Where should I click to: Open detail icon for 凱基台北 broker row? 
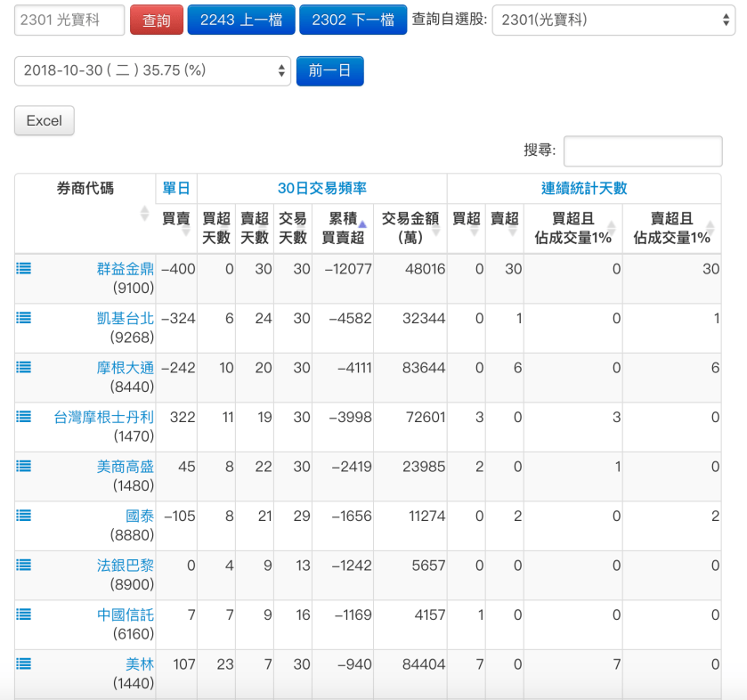24,318
